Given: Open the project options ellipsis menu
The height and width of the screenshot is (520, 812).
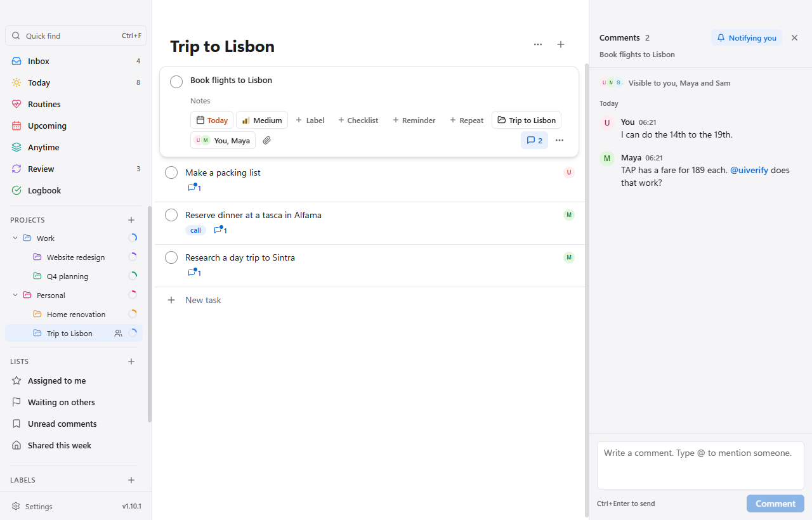Looking at the screenshot, I should pyautogui.click(x=538, y=44).
